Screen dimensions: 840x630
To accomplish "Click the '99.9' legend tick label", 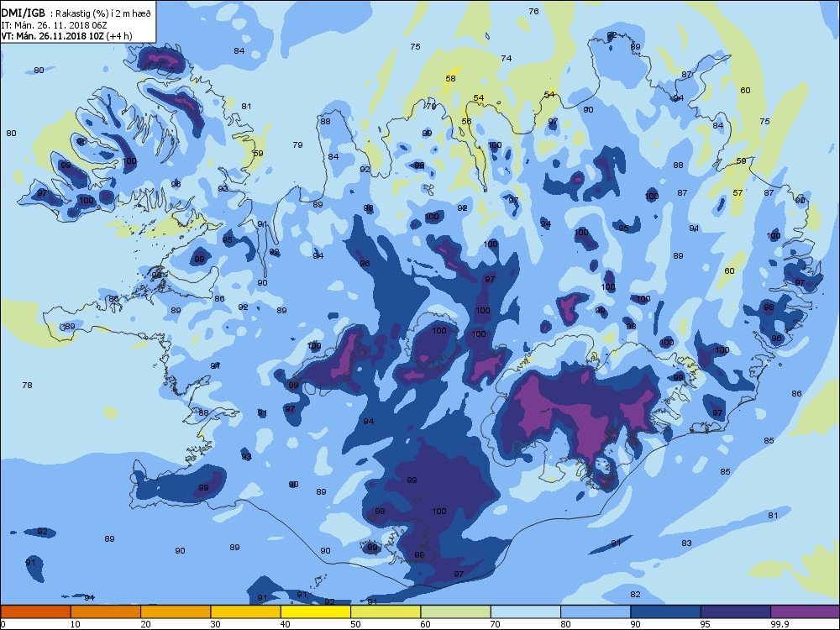I will [x=779, y=623].
